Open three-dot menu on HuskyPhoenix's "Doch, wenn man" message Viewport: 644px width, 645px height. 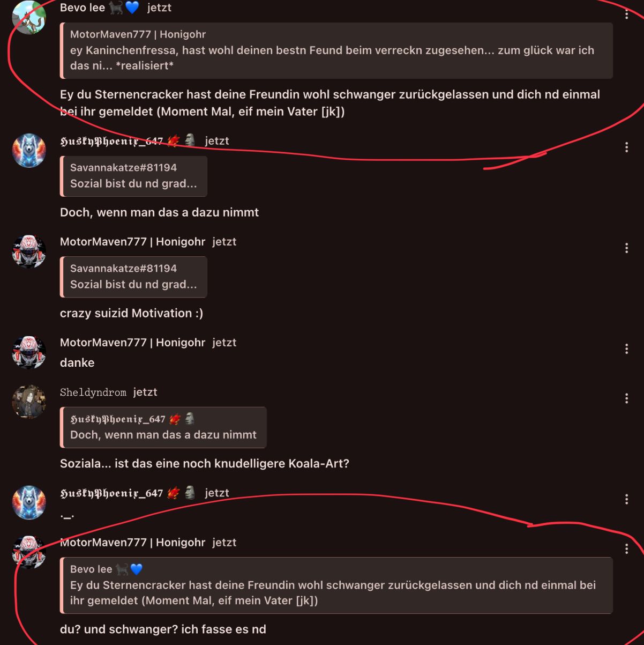point(626,147)
